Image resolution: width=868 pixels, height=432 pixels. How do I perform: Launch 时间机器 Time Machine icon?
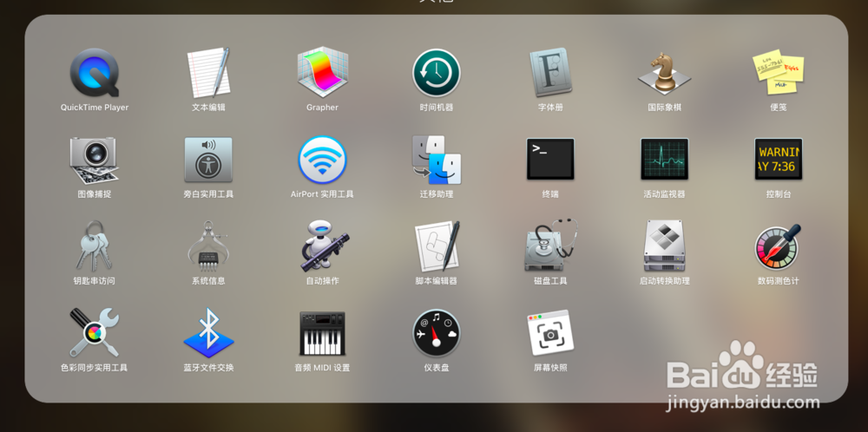click(437, 73)
